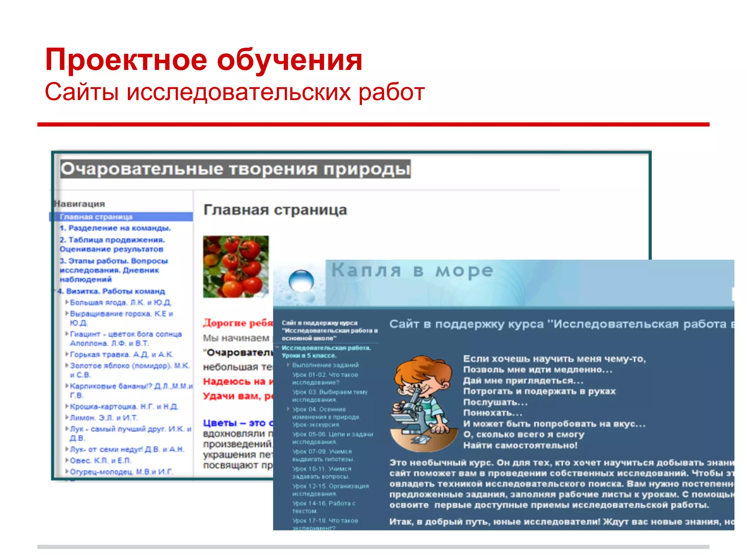Click the line 'Если хочешь научить меня чему-то,'
This screenshot has width=747, height=560.
(x=554, y=359)
